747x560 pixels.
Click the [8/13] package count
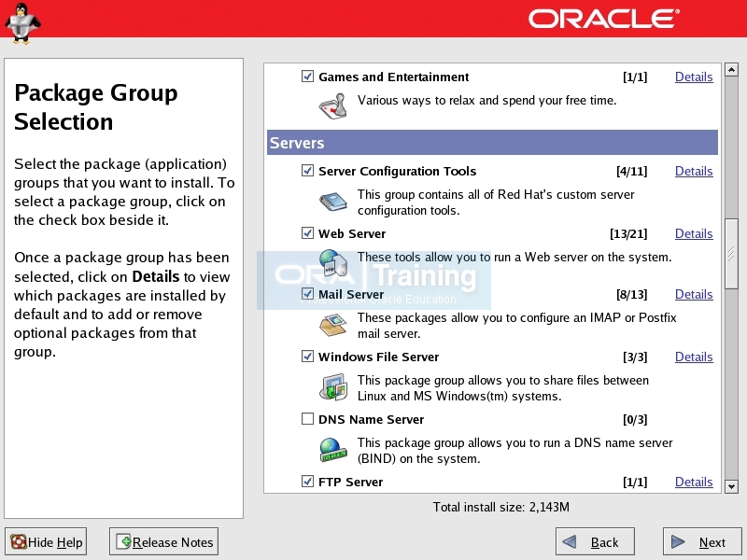(632, 294)
